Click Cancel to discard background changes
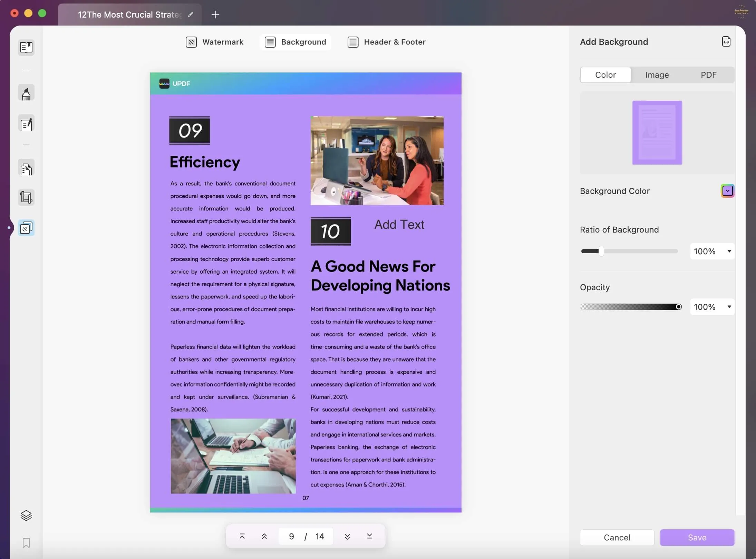The height and width of the screenshot is (559, 756). (x=616, y=537)
